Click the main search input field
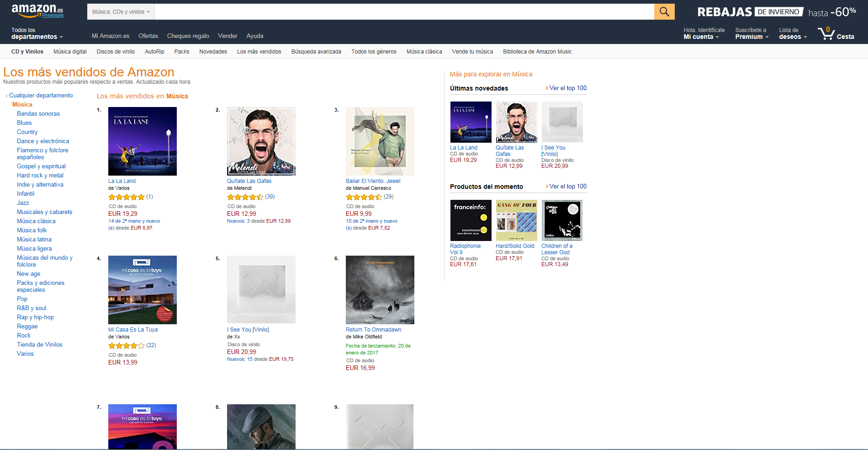 point(404,12)
